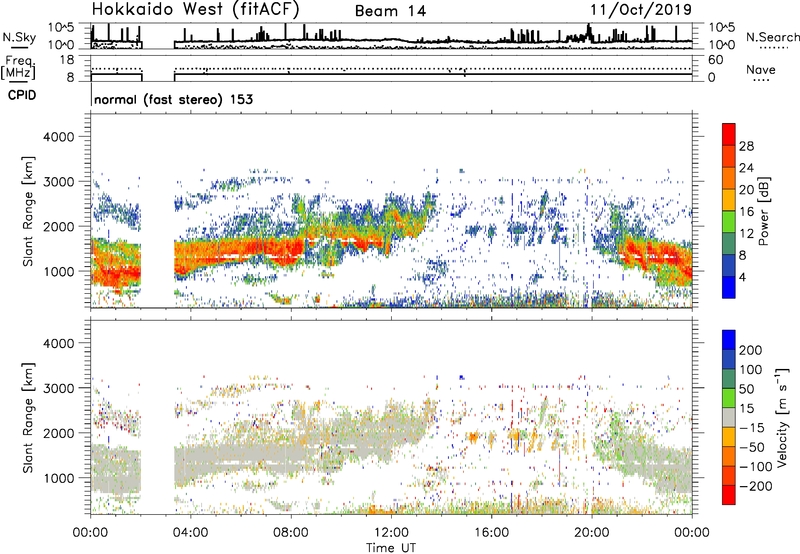This screenshot has height=554, width=800.
Task: Click the "-200" label on the velocity colorbar
Action: (x=756, y=486)
